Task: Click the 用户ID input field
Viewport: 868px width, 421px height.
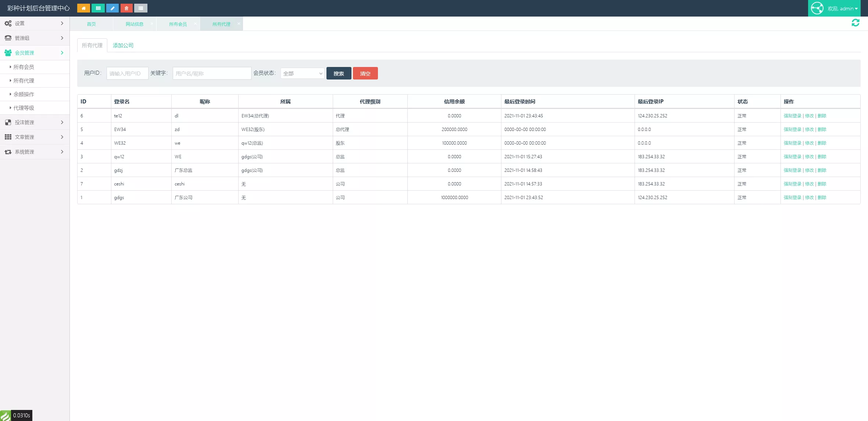Action: (x=127, y=74)
